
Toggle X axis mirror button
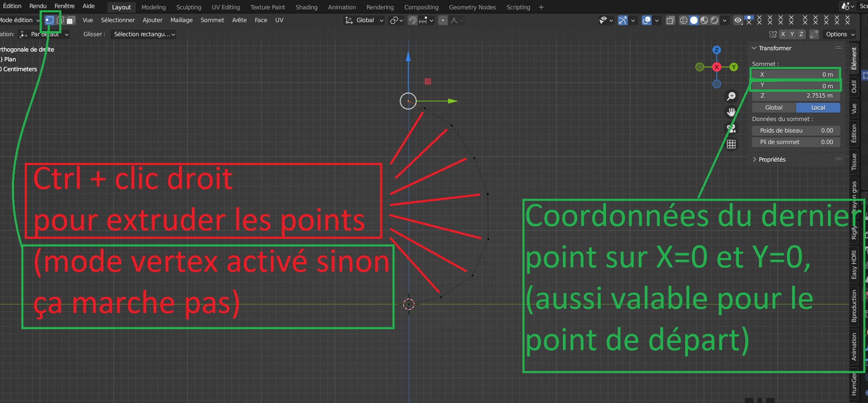tap(783, 34)
